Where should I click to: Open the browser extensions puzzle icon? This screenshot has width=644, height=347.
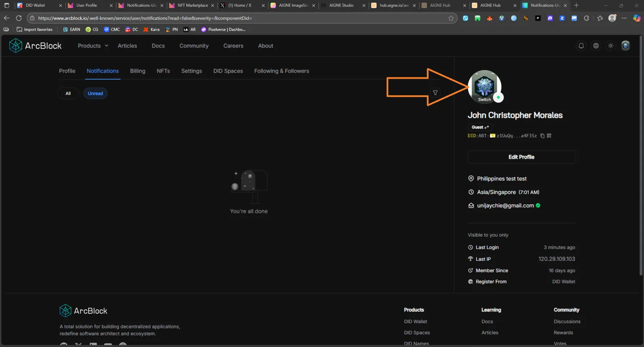586,18
